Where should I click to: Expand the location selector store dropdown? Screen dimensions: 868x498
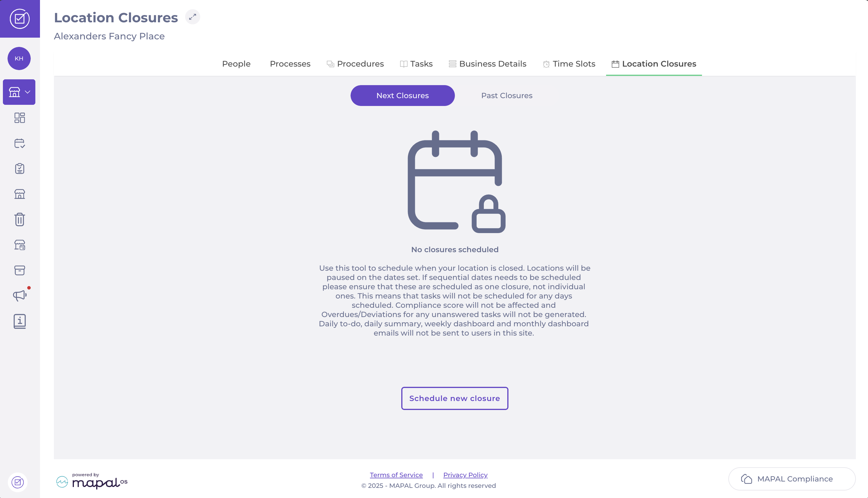pyautogui.click(x=19, y=92)
